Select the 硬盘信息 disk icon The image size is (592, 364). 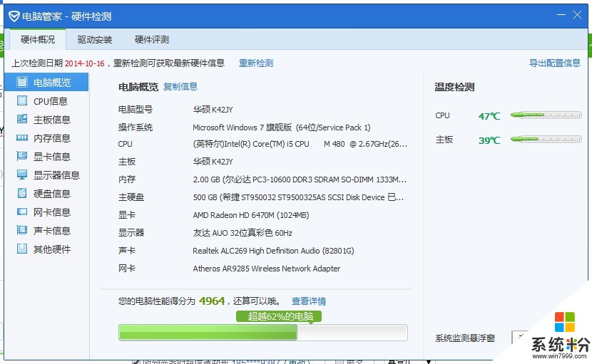[22, 193]
